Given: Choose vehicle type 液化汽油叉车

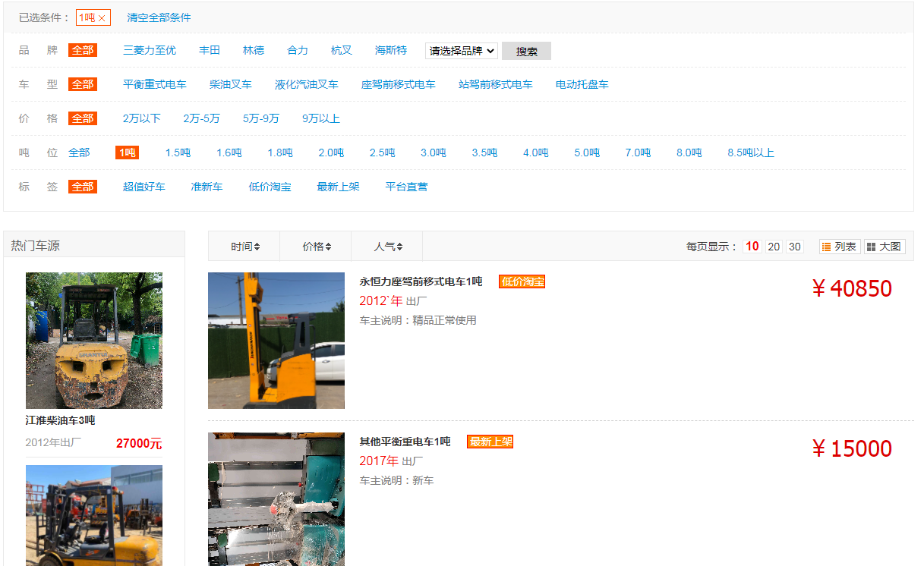Looking at the screenshot, I should [x=307, y=84].
